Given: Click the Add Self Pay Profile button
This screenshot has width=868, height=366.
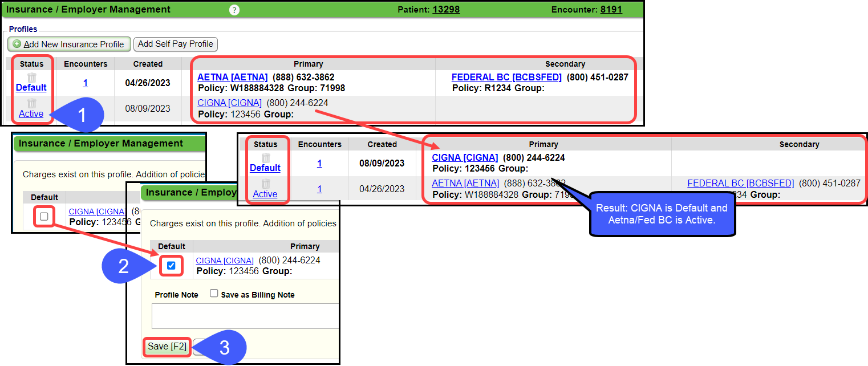Looking at the screenshot, I should coord(176,44).
